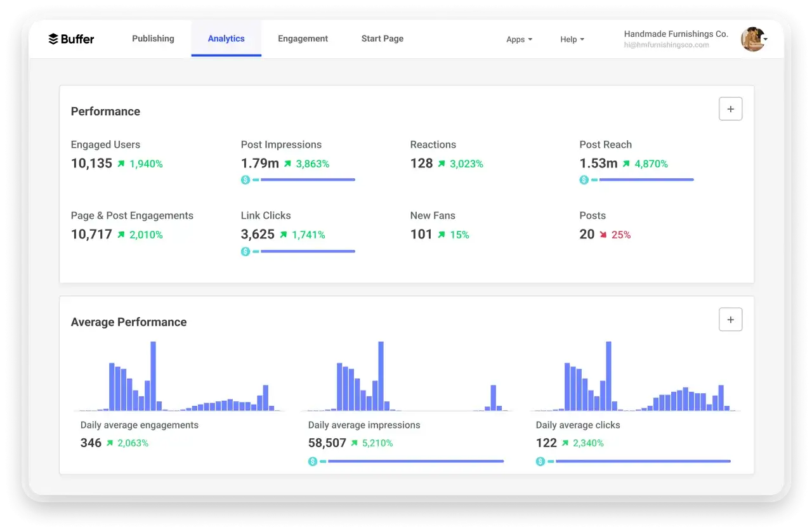Screen dimensions: 812x532
Task: Click the green arrow beside Daily average engagements 2,063%
Action: pyautogui.click(x=110, y=443)
